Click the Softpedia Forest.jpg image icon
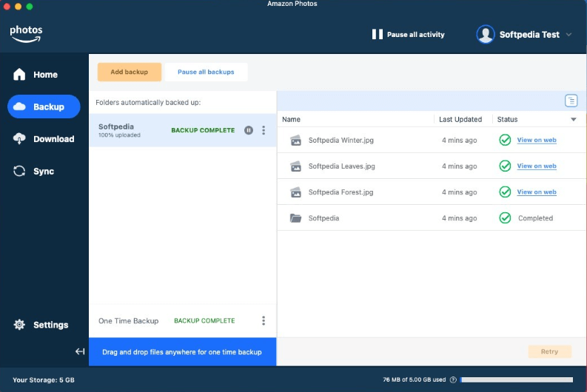Viewport: 587px width, 392px height. click(296, 192)
